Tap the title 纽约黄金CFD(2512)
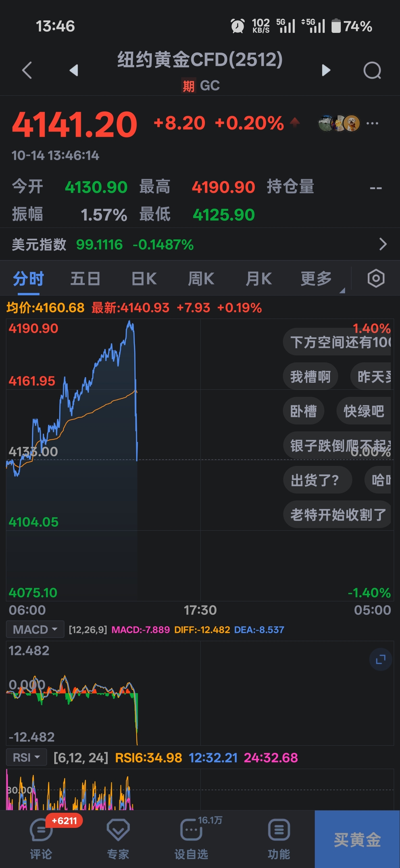The image size is (400, 868). tap(200, 59)
